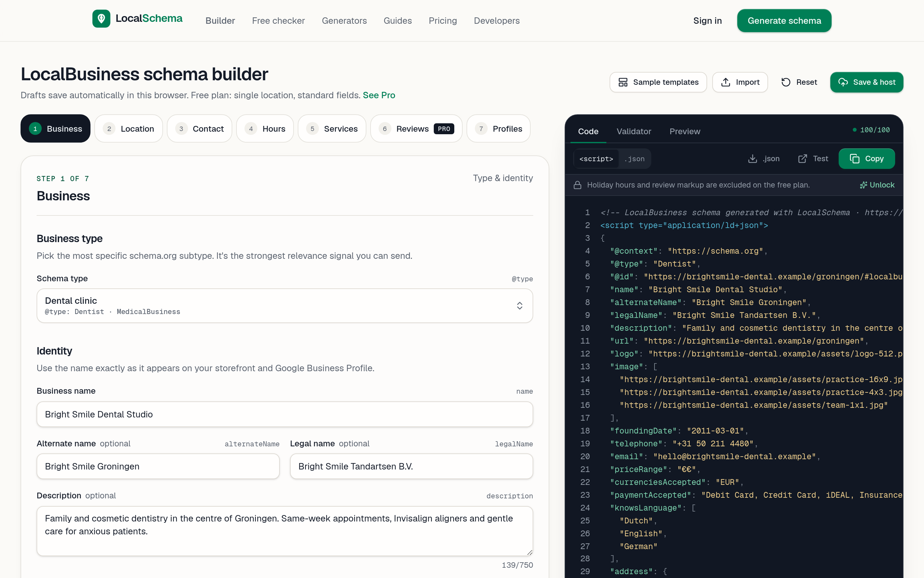924x578 pixels.
Task: Click the 100/100 score indicator
Action: tap(871, 130)
